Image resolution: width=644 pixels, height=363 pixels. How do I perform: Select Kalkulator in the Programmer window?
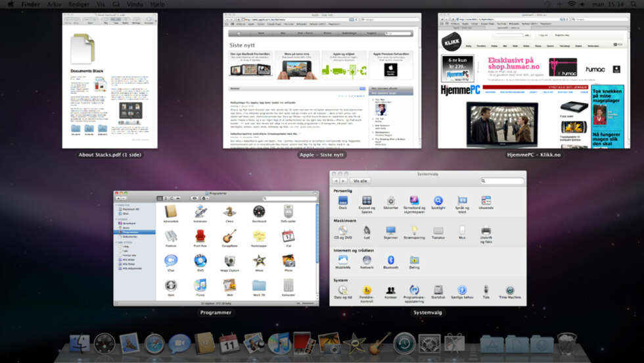tap(288, 287)
